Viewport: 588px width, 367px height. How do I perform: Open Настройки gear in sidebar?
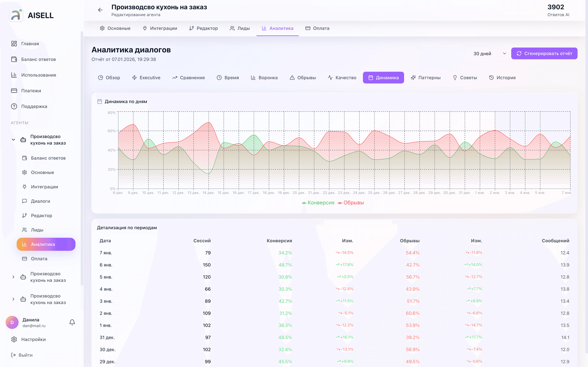[14, 339]
